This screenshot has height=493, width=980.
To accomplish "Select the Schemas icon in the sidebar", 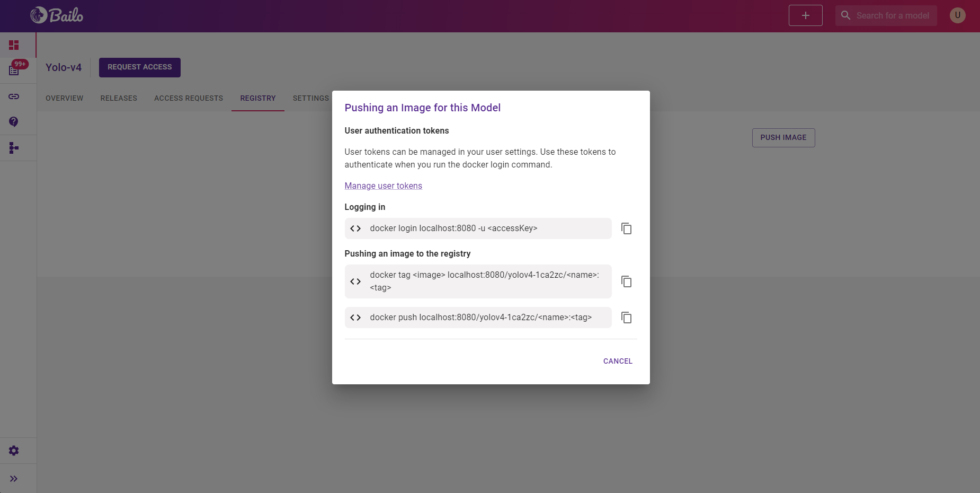I will point(13,148).
